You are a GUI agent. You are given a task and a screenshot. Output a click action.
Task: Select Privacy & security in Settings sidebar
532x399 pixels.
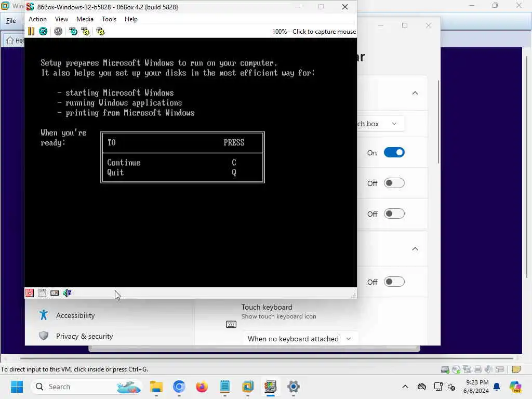pyautogui.click(x=85, y=336)
